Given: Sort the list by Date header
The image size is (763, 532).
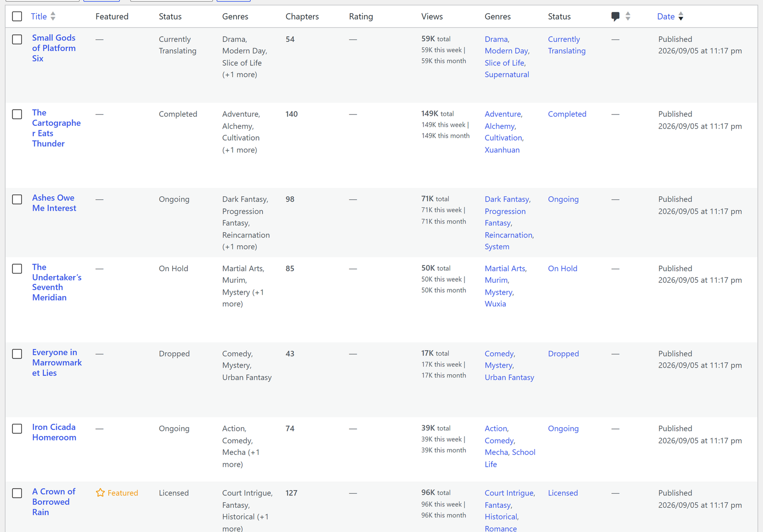Looking at the screenshot, I should coord(666,16).
